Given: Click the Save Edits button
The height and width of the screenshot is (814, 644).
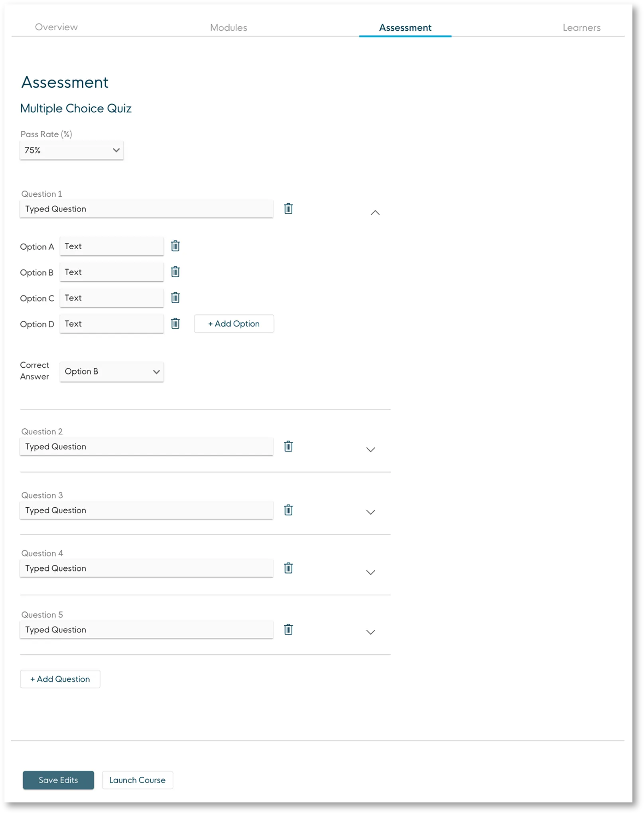Looking at the screenshot, I should pyautogui.click(x=58, y=780).
